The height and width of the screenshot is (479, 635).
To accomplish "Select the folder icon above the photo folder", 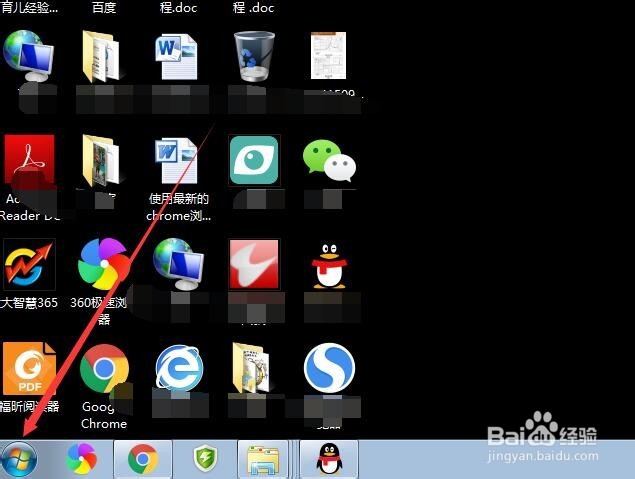I will pyautogui.click(x=101, y=56).
